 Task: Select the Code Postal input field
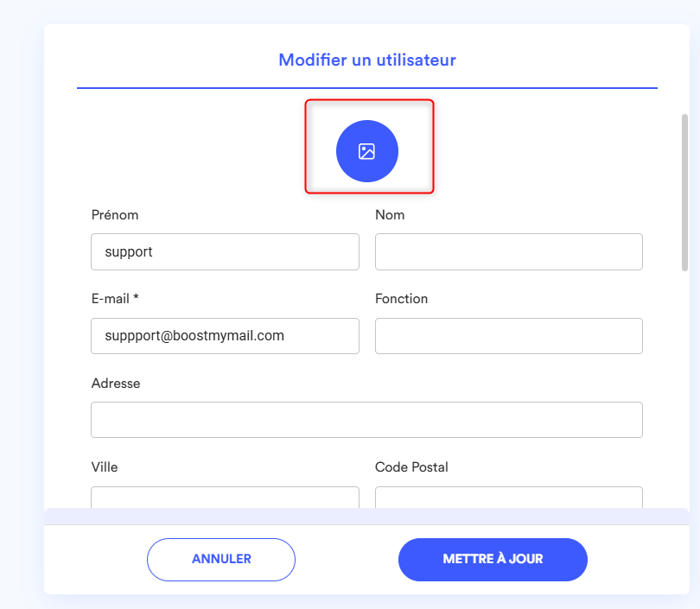pyautogui.click(x=509, y=498)
